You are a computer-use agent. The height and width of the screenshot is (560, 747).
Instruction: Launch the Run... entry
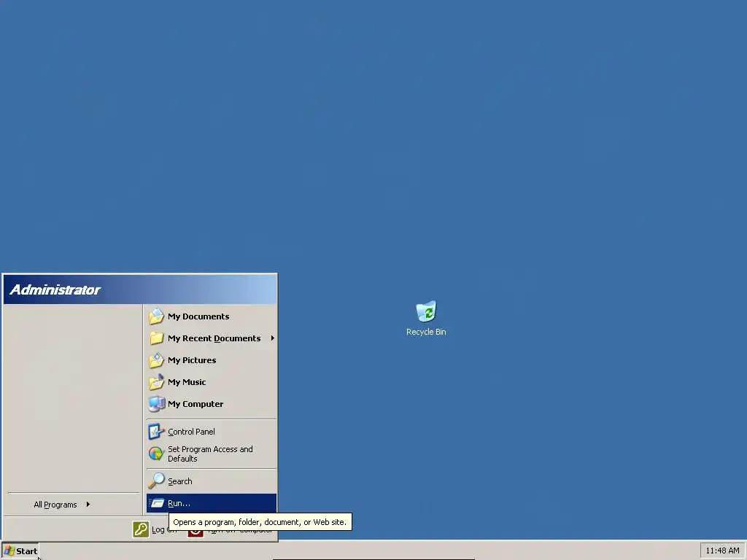pos(212,503)
